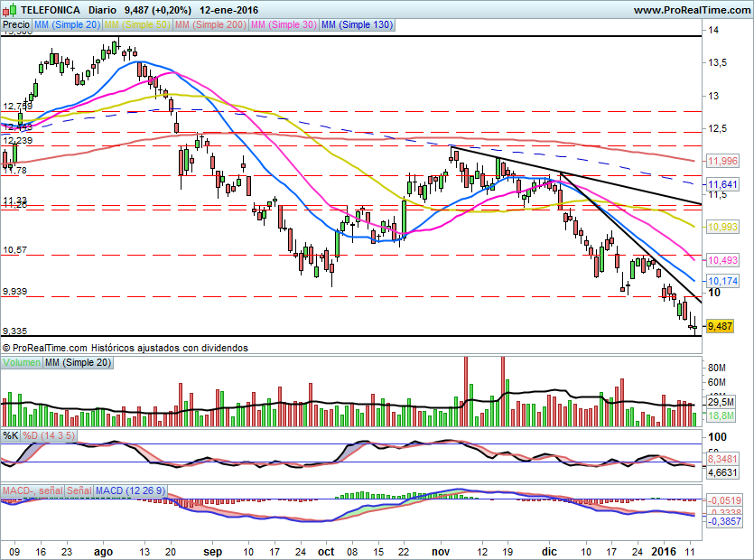Open the www.ProRealTime.com link
This screenshot has height=560, width=754.
coord(692,10)
